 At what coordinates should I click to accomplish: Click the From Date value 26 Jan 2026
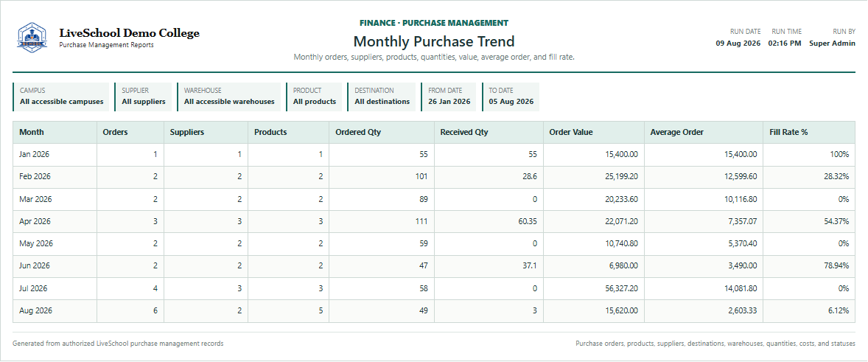(x=449, y=102)
